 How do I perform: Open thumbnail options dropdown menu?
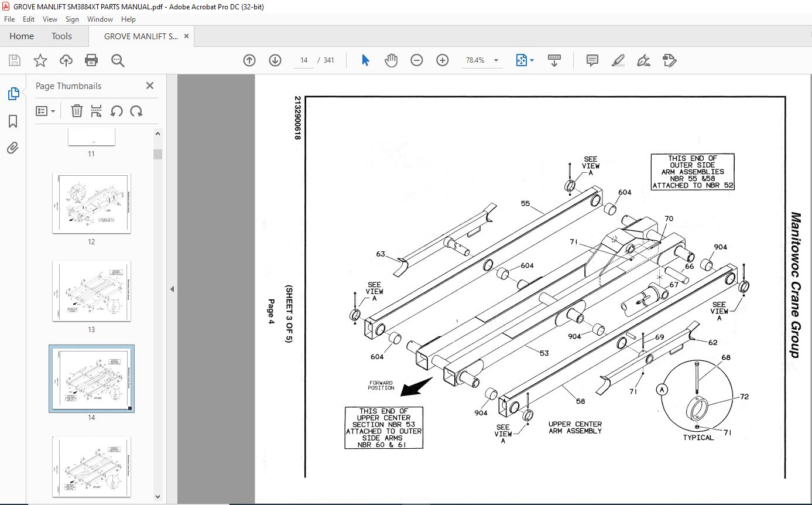tap(46, 111)
